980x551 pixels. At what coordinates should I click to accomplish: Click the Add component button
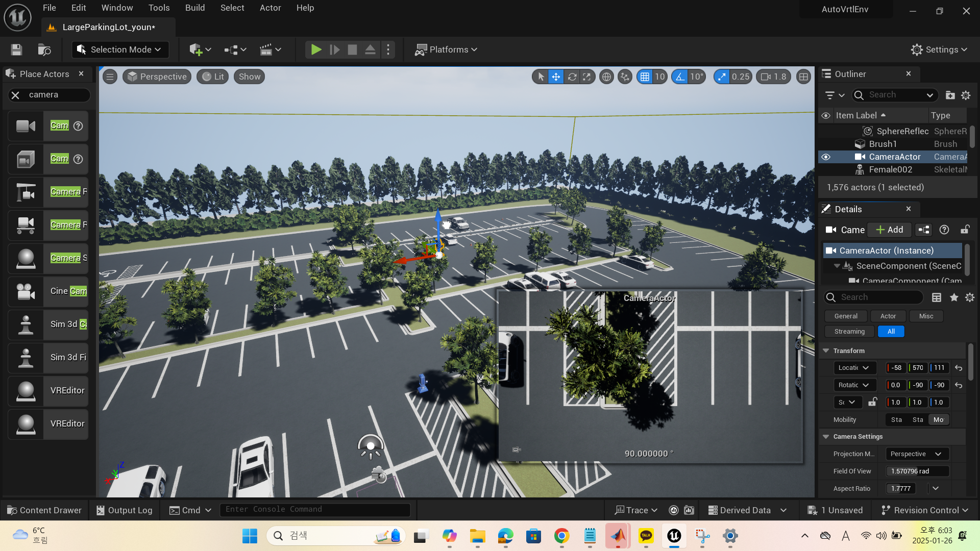pos(890,230)
